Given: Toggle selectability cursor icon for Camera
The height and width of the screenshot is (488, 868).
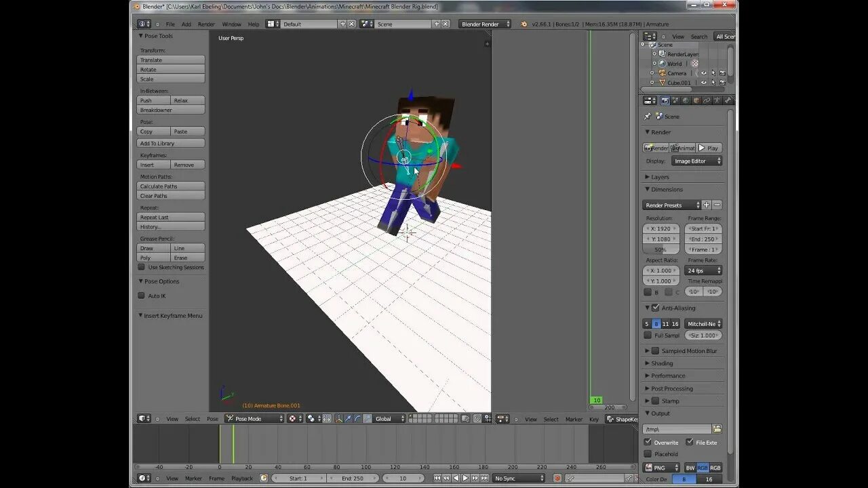Looking at the screenshot, I should coord(713,73).
